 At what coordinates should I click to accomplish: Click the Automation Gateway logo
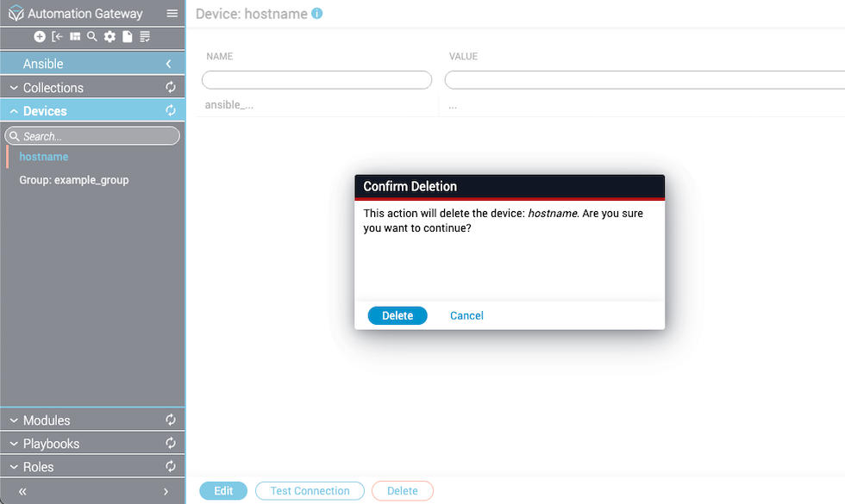(x=16, y=13)
